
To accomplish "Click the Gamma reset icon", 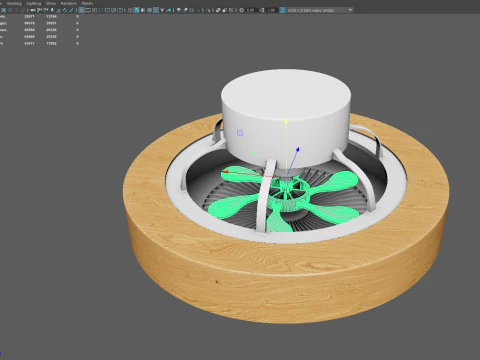I will point(262,10).
